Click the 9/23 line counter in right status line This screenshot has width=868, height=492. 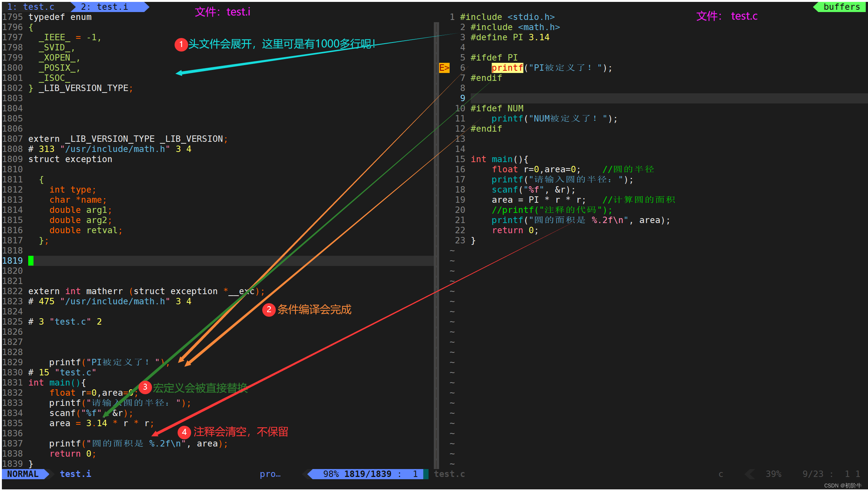[813, 474]
